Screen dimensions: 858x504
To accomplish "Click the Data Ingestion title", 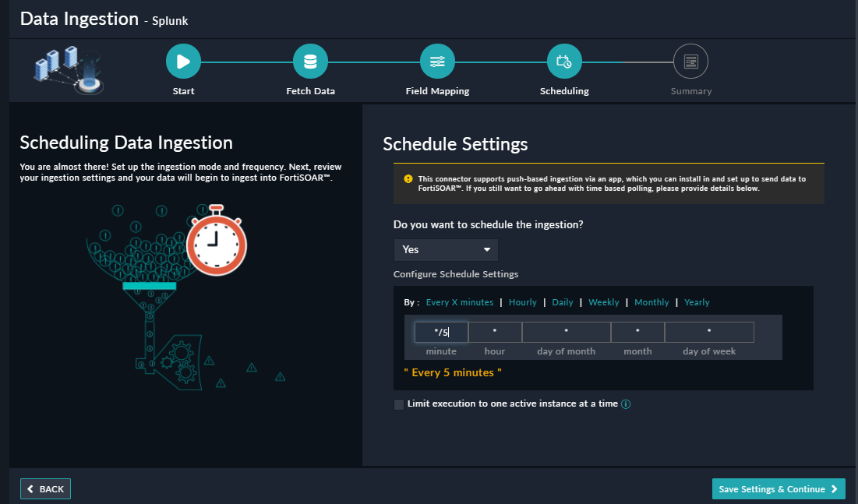I will (x=79, y=19).
